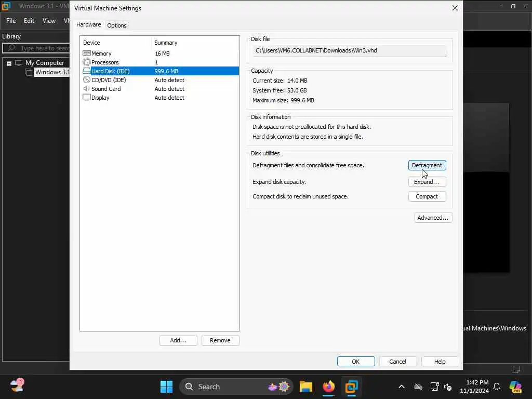Open the File menu in VMware
532x399 pixels.
point(11,21)
